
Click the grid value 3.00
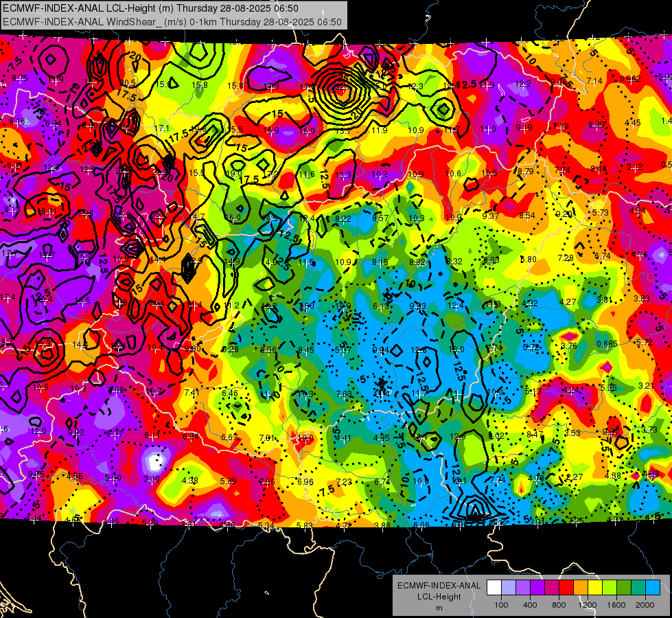click(x=152, y=479)
